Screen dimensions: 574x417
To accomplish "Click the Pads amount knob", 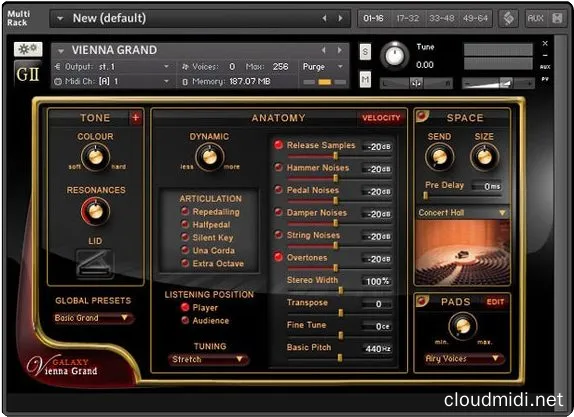I will coord(463,325).
